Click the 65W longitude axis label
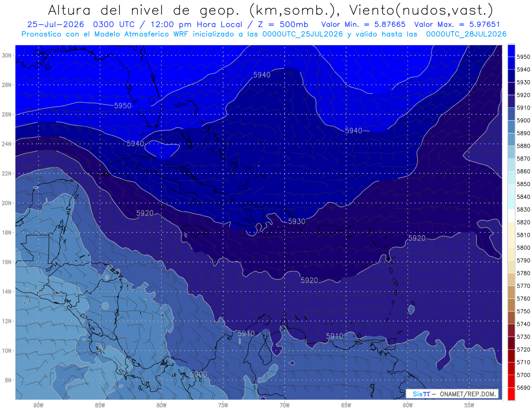This screenshot has height=411, width=532. [x=346, y=405]
